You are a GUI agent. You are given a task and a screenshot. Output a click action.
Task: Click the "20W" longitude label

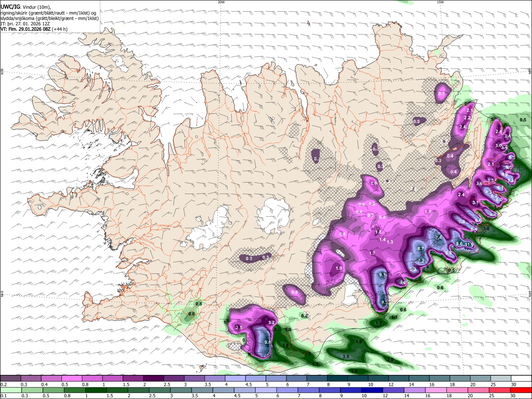tap(221, 2)
